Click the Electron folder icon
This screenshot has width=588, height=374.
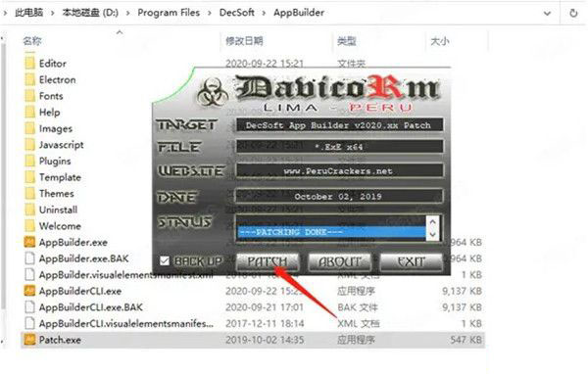pos(29,79)
